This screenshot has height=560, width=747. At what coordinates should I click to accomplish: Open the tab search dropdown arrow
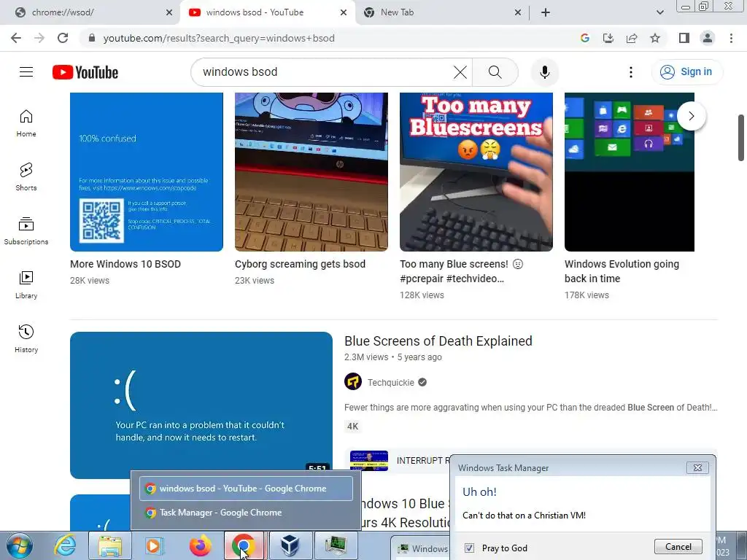click(x=659, y=12)
